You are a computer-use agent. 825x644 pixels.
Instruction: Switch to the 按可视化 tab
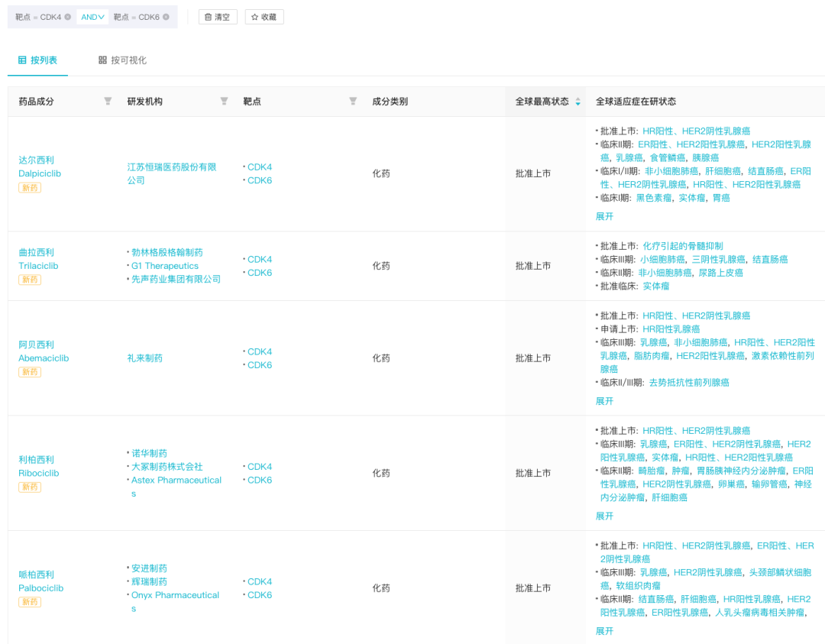[x=122, y=60]
